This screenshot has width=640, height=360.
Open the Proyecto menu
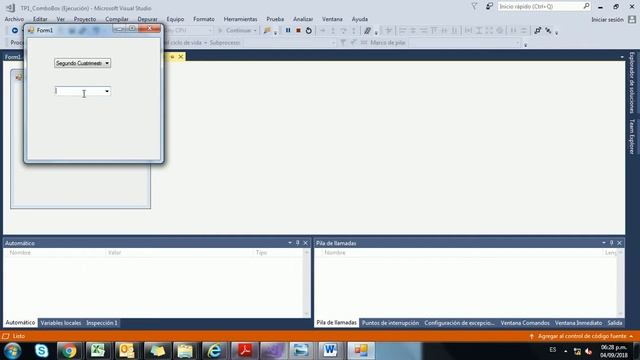(x=85, y=19)
